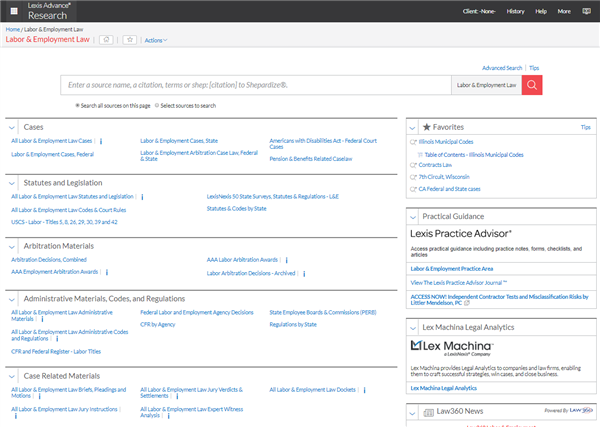
Task: Open USCS - Labor Titles link
Action: pos(64,222)
